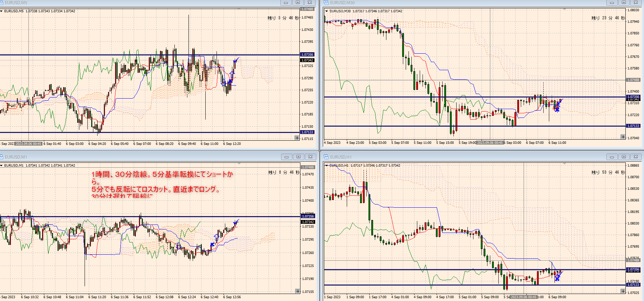Expand the one-click trading arrow on H1 chart
The width and height of the screenshot is (644, 301).
pyautogui.click(x=327, y=166)
